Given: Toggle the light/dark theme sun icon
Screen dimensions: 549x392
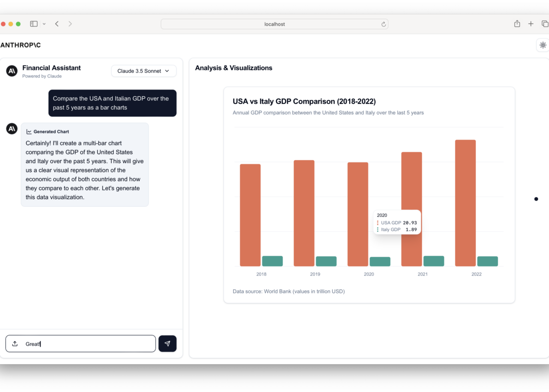Looking at the screenshot, I should click(x=543, y=45).
